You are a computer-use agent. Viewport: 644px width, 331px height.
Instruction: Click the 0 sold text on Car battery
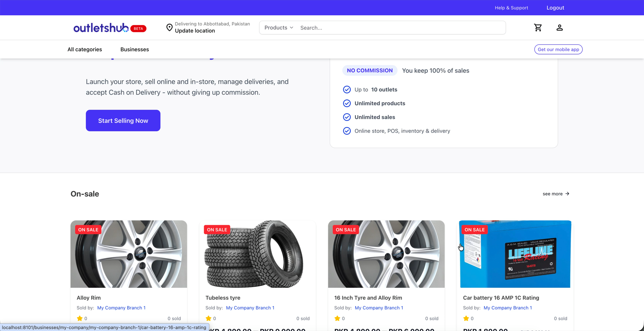pyautogui.click(x=560, y=319)
